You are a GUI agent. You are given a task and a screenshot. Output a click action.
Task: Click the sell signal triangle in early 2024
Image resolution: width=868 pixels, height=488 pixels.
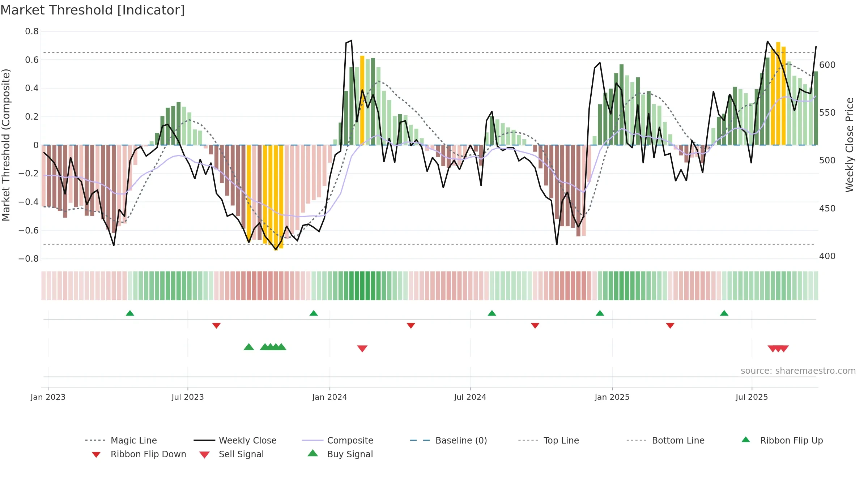pyautogui.click(x=362, y=348)
